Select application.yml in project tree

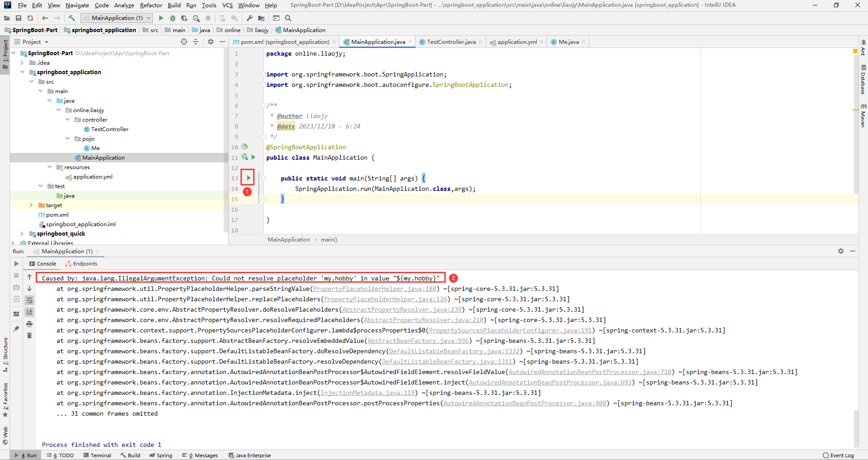point(93,176)
